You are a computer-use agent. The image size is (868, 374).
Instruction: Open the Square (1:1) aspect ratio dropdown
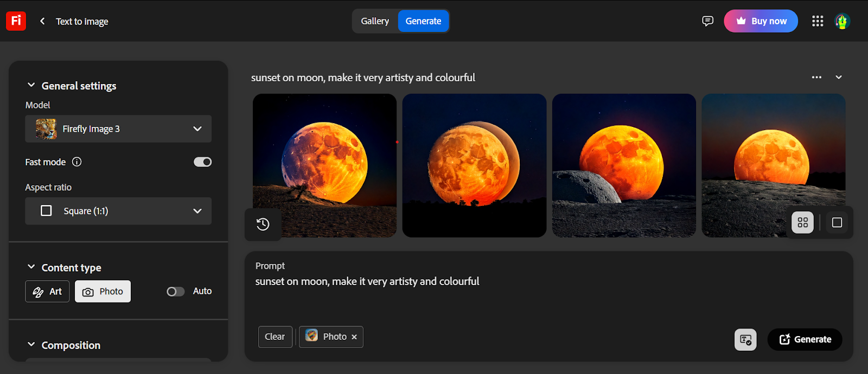(x=118, y=211)
